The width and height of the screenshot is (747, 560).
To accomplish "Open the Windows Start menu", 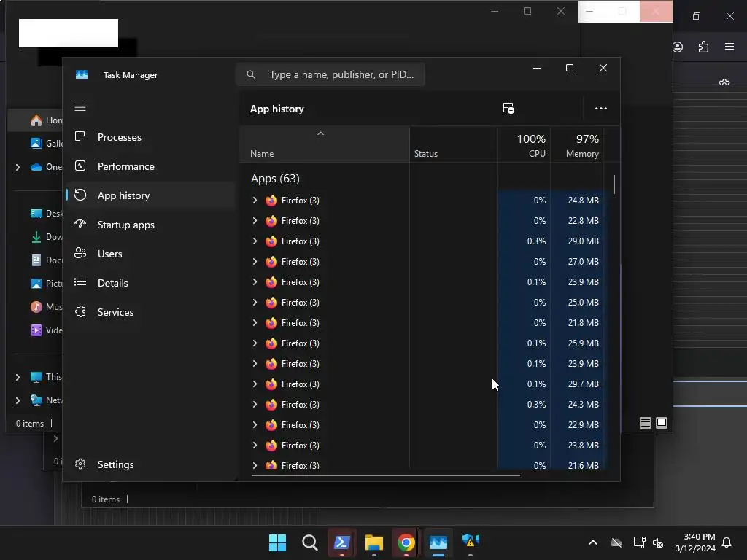I will [277, 542].
